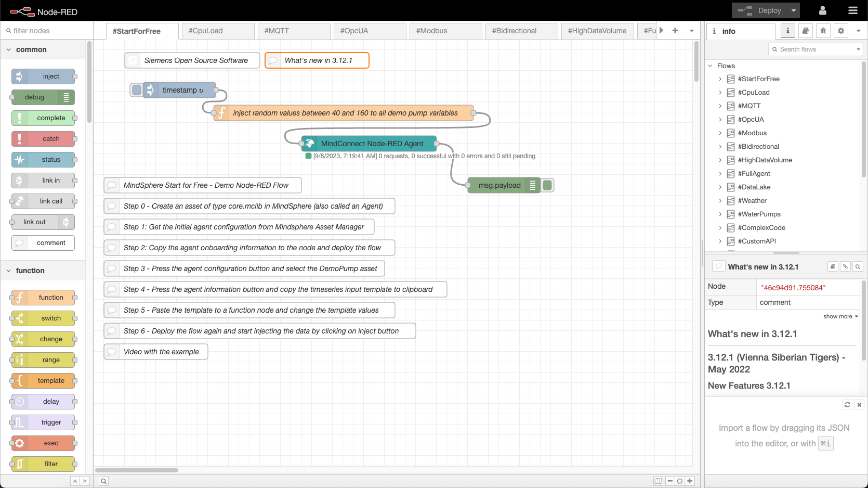Toggle the msg.payload debug node output
The width and height of the screenshot is (868, 488).
pos(547,185)
